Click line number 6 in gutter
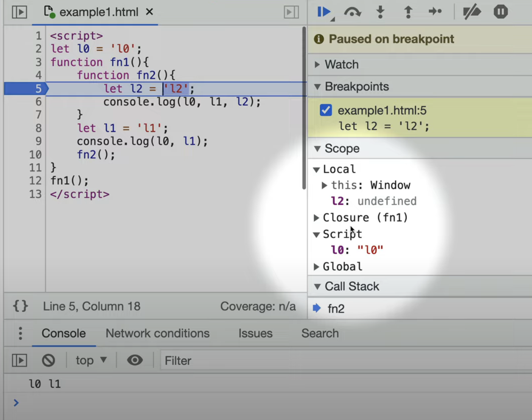 tap(38, 102)
